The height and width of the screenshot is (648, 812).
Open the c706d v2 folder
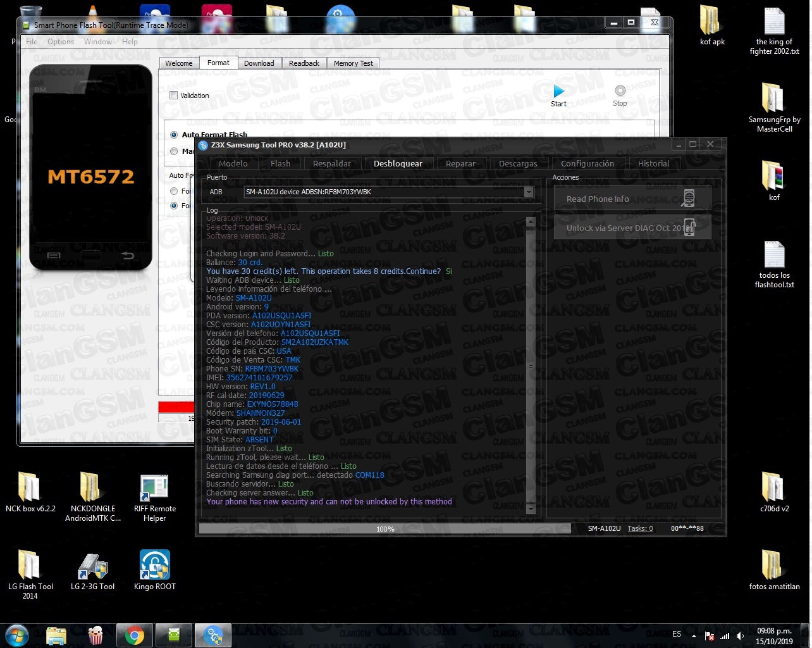coord(774,492)
